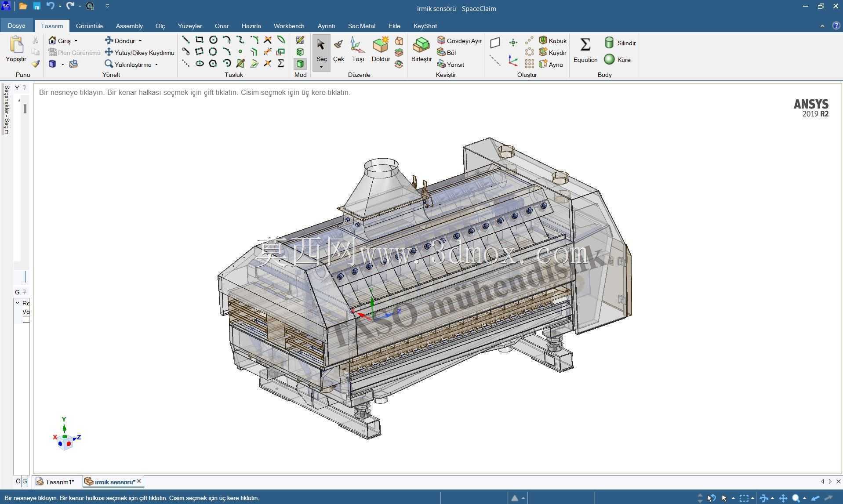Open the undo history dropdown
The height and width of the screenshot is (504, 843).
pyautogui.click(x=60, y=6)
